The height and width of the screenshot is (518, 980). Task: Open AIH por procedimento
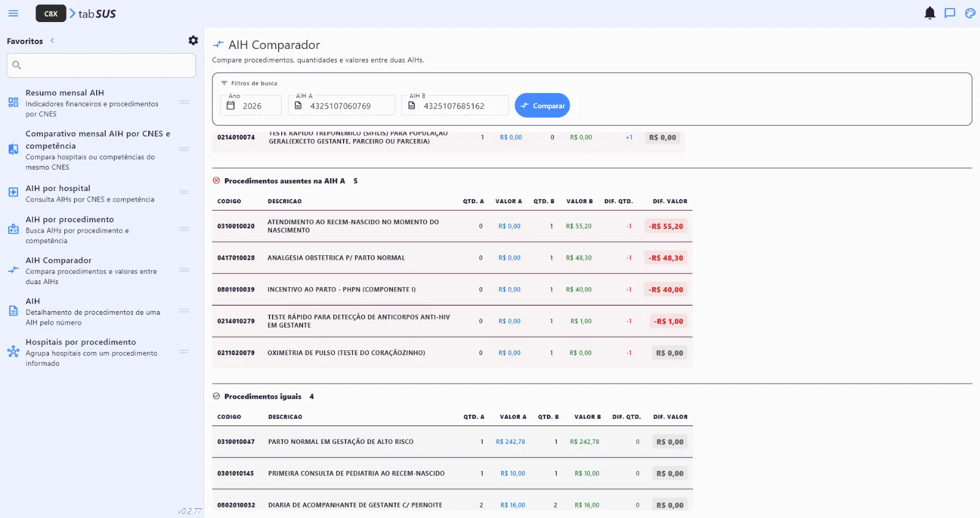[101, 230]
